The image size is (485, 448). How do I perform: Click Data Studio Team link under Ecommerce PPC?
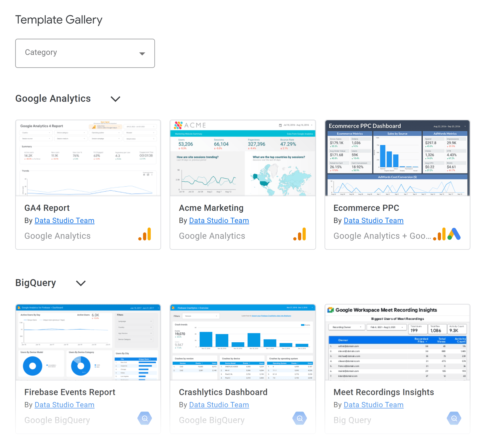click(x=374, y=220)
